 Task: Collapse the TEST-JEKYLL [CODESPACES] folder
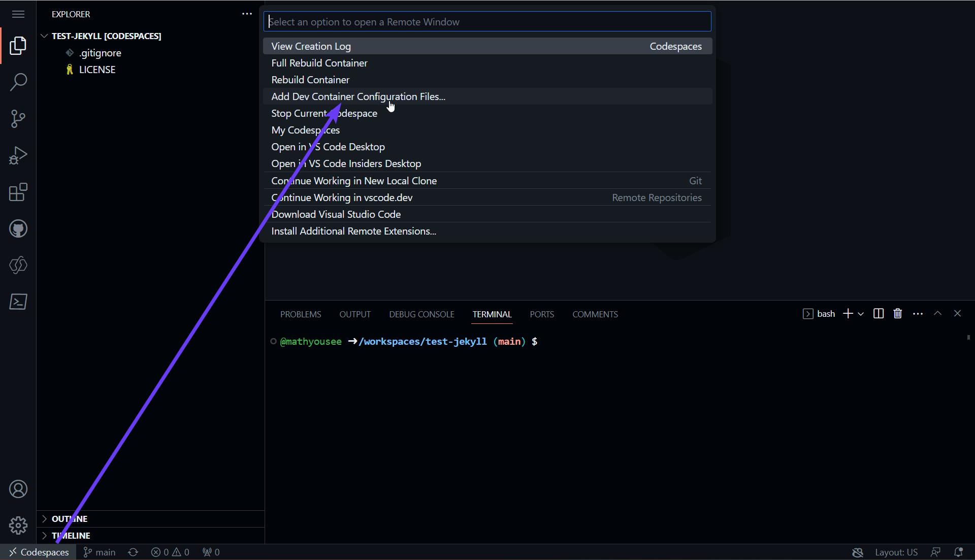click(45, 36)
